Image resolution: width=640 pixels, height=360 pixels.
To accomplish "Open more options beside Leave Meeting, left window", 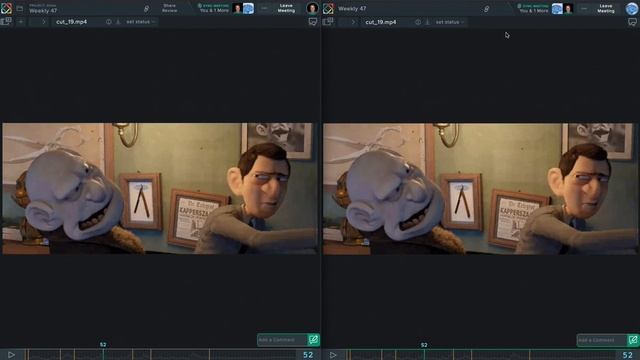I will point(264,8).
